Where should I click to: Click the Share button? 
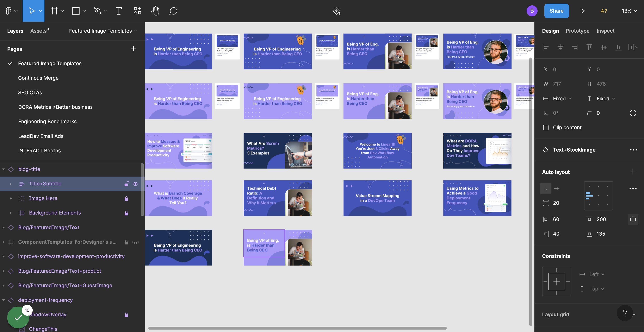(557, 11)
